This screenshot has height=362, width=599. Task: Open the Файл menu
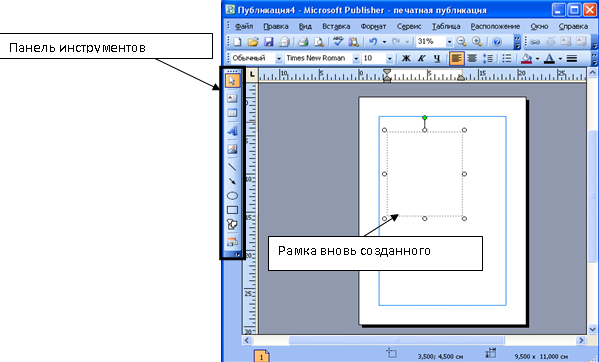244,26
